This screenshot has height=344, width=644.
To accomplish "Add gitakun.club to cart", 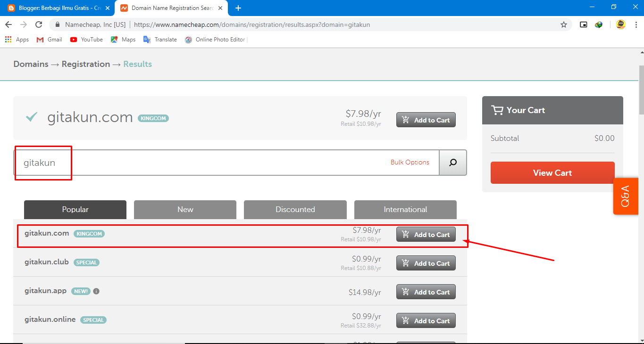I will click(x=426, y=263).
